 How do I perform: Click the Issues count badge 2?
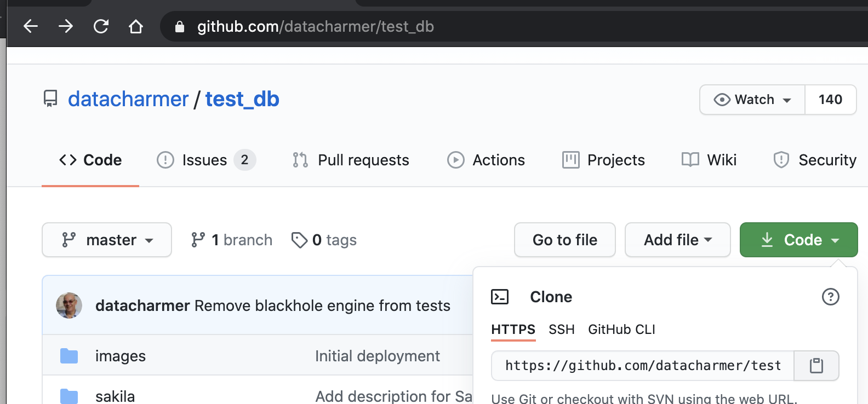244,160
